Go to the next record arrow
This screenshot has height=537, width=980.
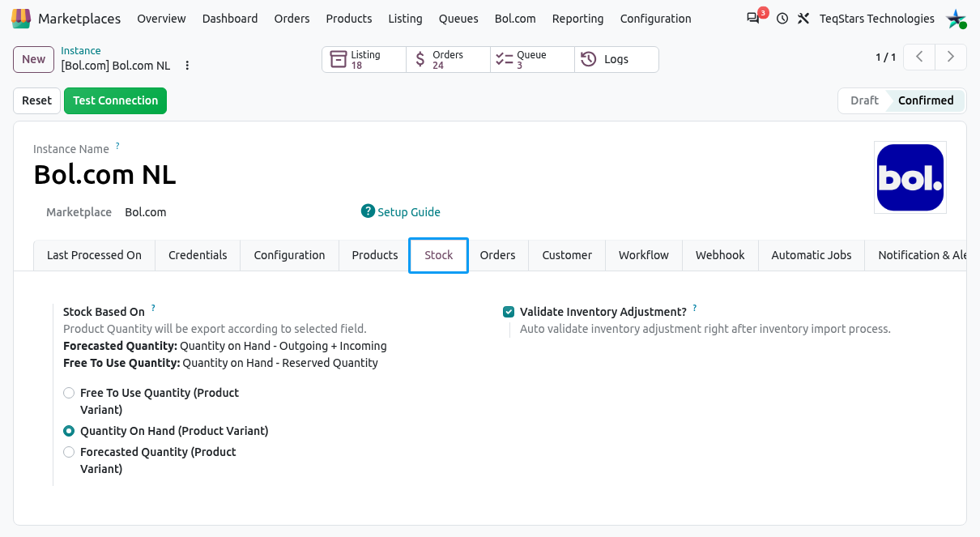[x=951, y=57]
